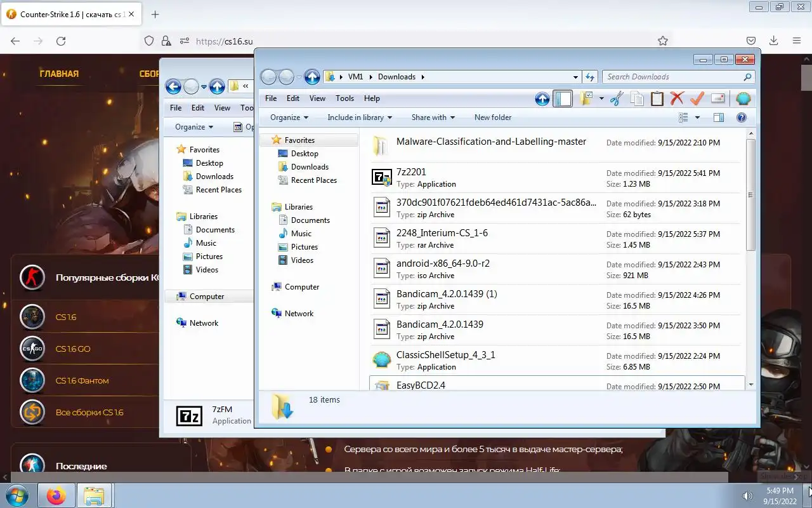
Task: Click the orange checkmark Properties icon
Action: pyautogui.click(x=697, y=98)
